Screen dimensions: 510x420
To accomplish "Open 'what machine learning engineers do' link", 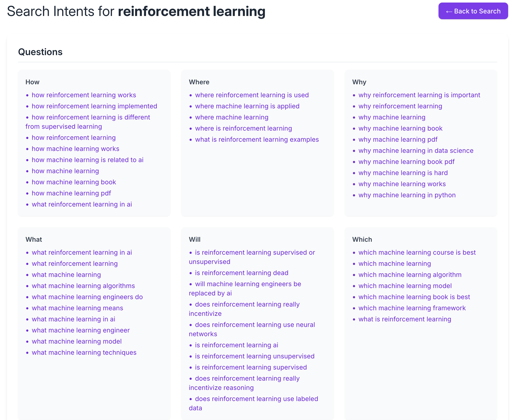I will tap(87, 297).
